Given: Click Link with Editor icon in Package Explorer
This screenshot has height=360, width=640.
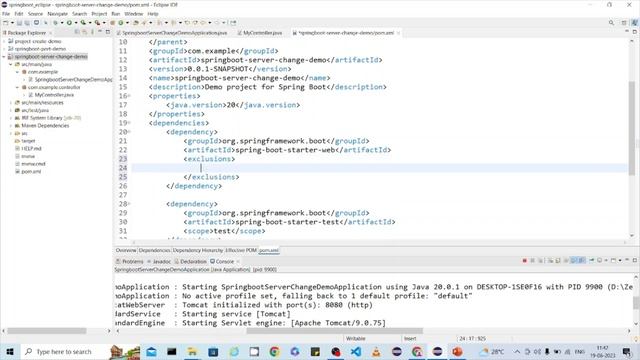Looking at the screenshot, I should point(84,32).
